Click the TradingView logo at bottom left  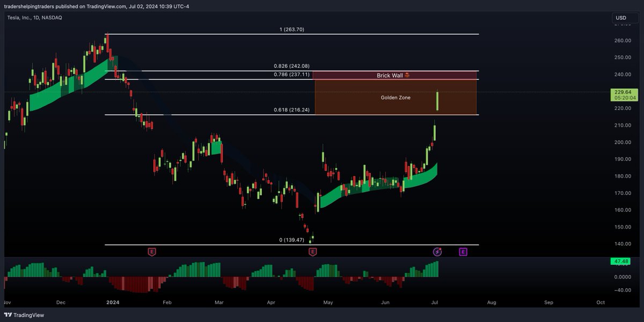[25, 315]
